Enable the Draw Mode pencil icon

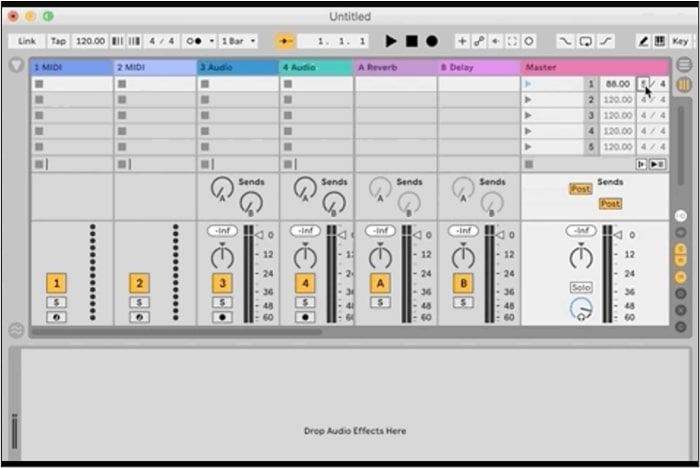coord(643,41)
